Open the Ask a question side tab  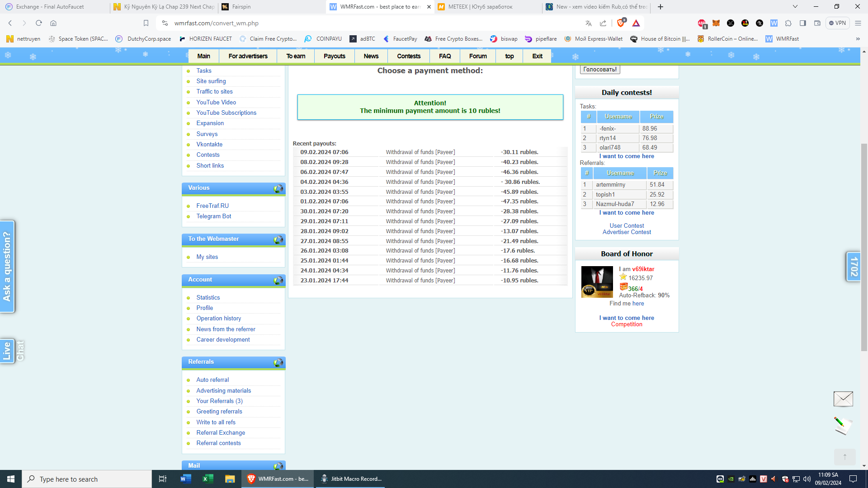[7, 266]
